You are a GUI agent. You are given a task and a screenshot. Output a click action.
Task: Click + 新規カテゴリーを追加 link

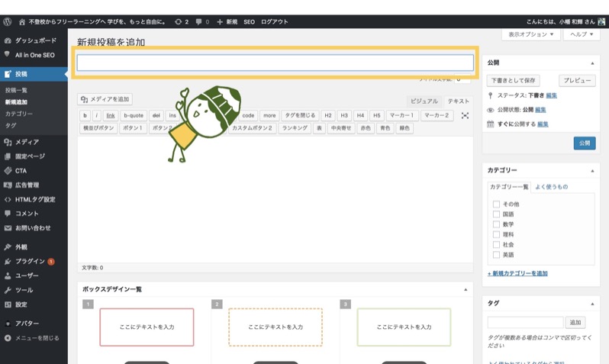tap(517, 273)
